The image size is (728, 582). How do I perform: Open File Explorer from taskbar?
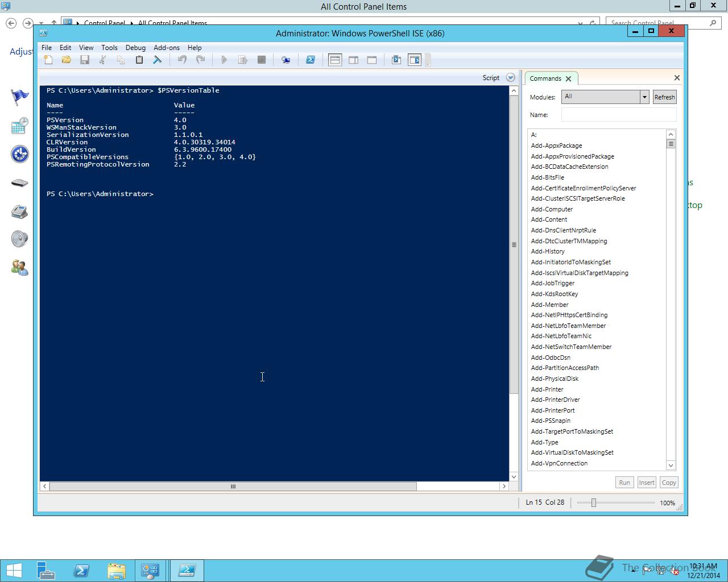[x=116, y=571]
